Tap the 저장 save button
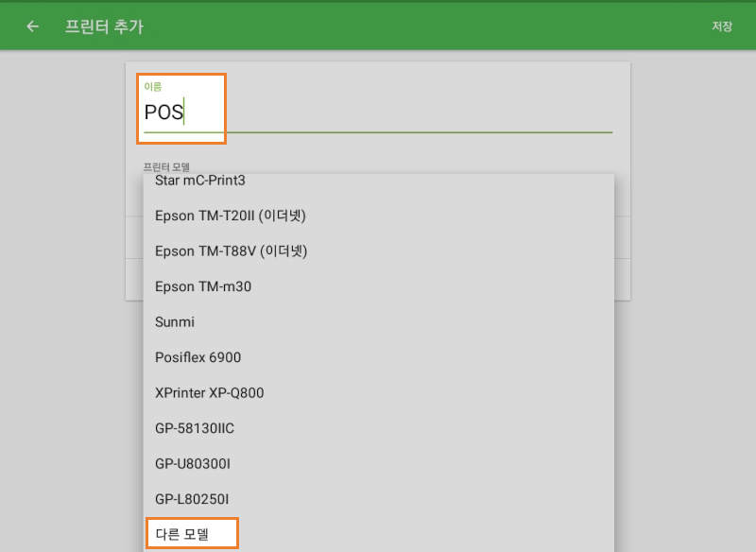 point(722,26)
